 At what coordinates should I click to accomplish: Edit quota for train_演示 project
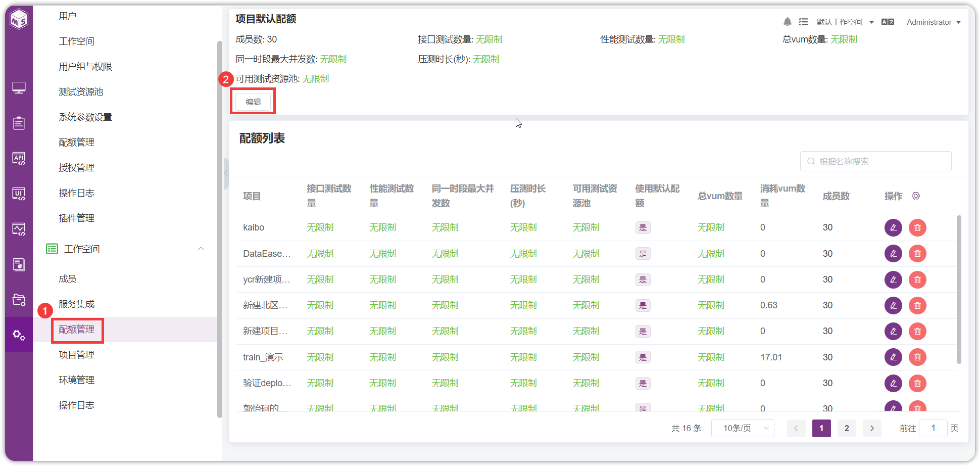click(x=893, y=357)
